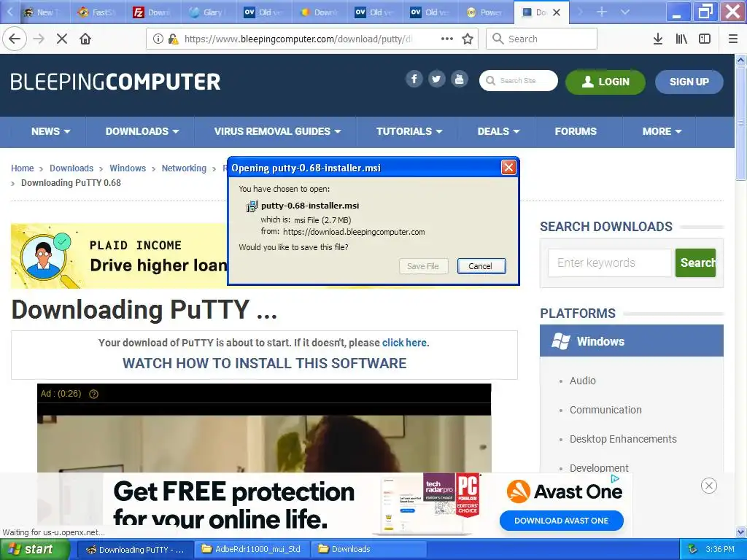Click the system tray network icon
747x560 pixels.
click(693, 549)
